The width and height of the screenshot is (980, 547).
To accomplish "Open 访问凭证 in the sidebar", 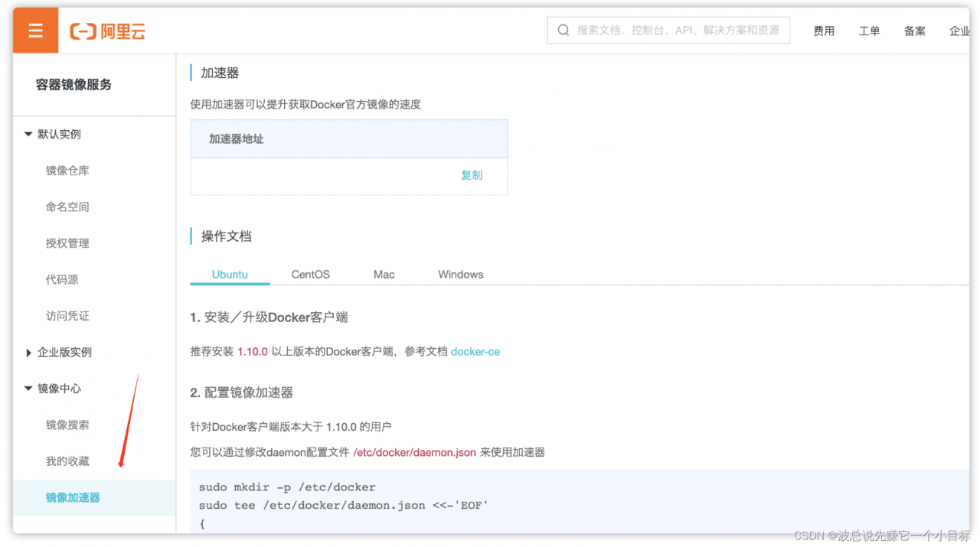I will pyautogui.click(x=67, y=316).
